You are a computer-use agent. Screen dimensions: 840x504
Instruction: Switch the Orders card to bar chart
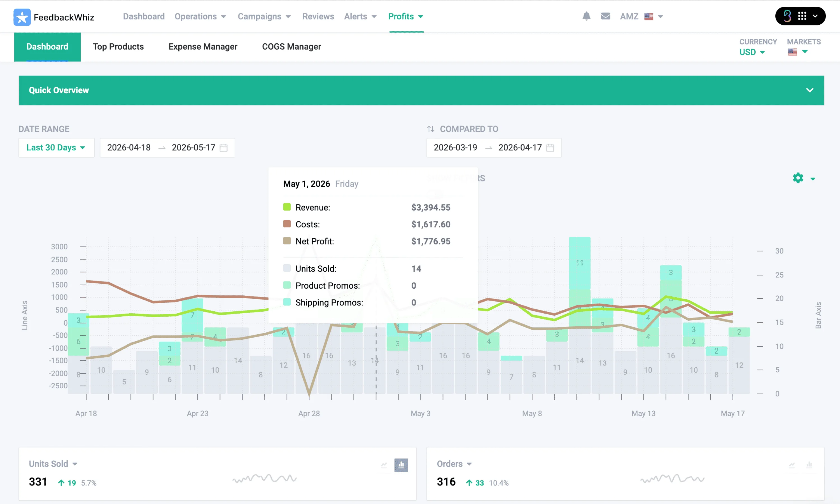pos(809,465)
